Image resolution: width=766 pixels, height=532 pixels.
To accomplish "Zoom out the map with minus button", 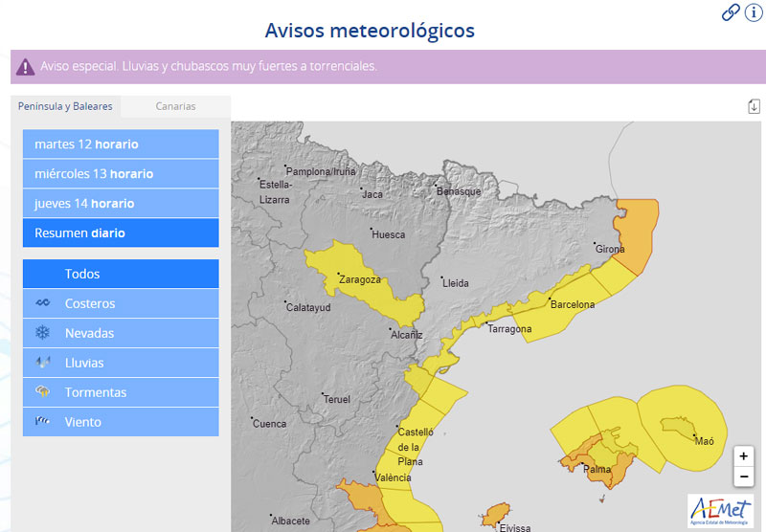I will point(744,477).
